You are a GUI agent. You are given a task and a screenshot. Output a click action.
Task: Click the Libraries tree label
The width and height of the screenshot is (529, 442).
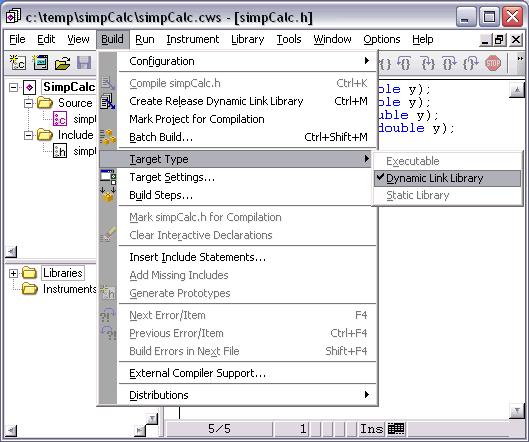[63, 273]
